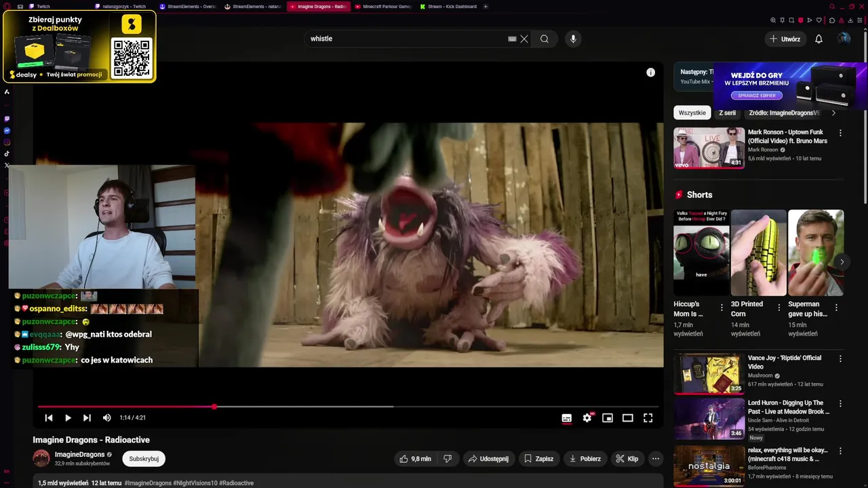Show more filter chips with arrow
Image resolution: width=868 pixels, height=488 pixels.
[833, 113]
